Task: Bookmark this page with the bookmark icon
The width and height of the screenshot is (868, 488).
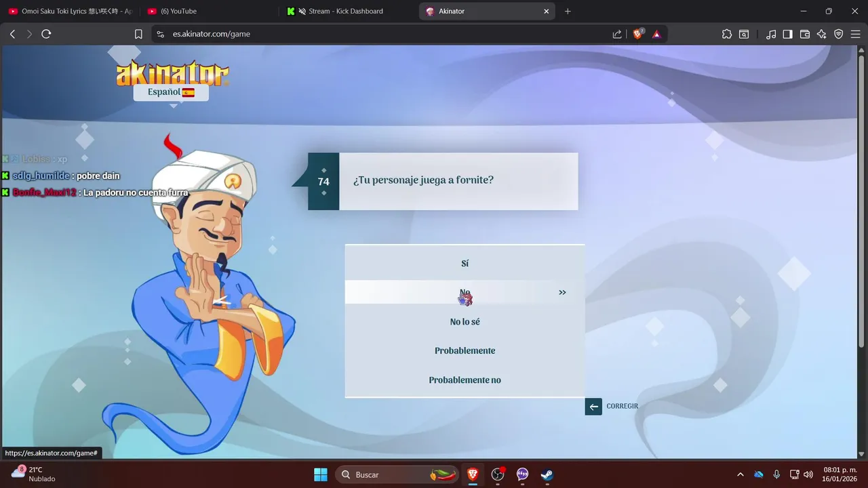Action: (138, 34)
